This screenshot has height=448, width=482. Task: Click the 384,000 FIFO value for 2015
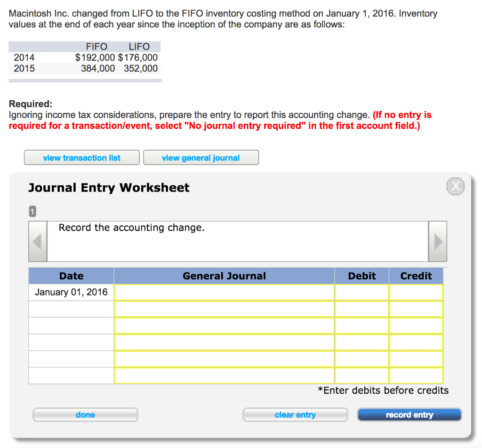tap(98, 68)
